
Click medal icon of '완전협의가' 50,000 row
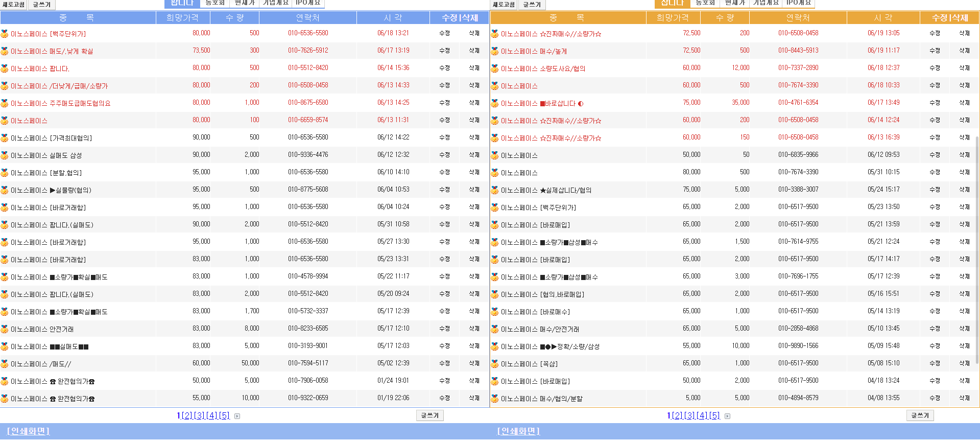tap(5, 381)
